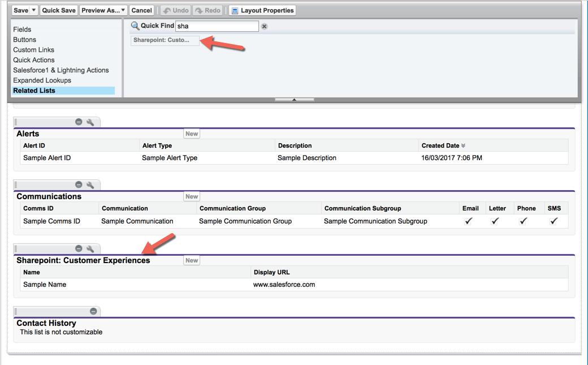Click the Quick Save button
588x365 pixels.
tap(59, 10)
